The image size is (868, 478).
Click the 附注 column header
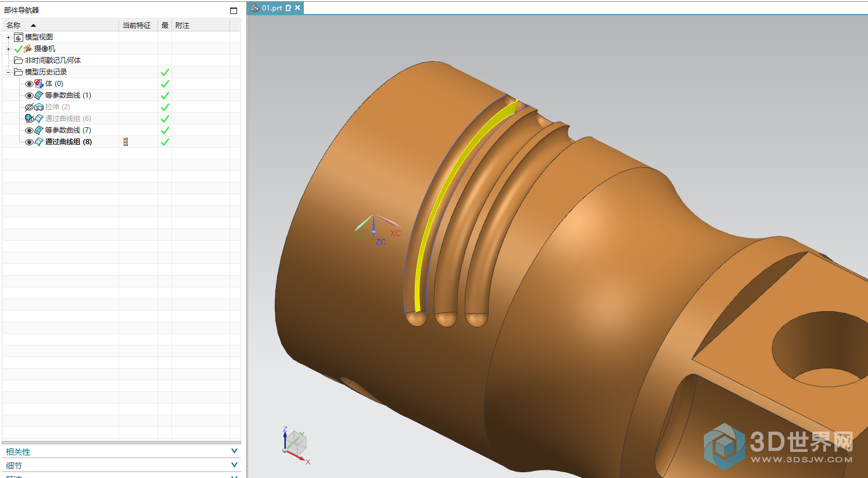200,26
